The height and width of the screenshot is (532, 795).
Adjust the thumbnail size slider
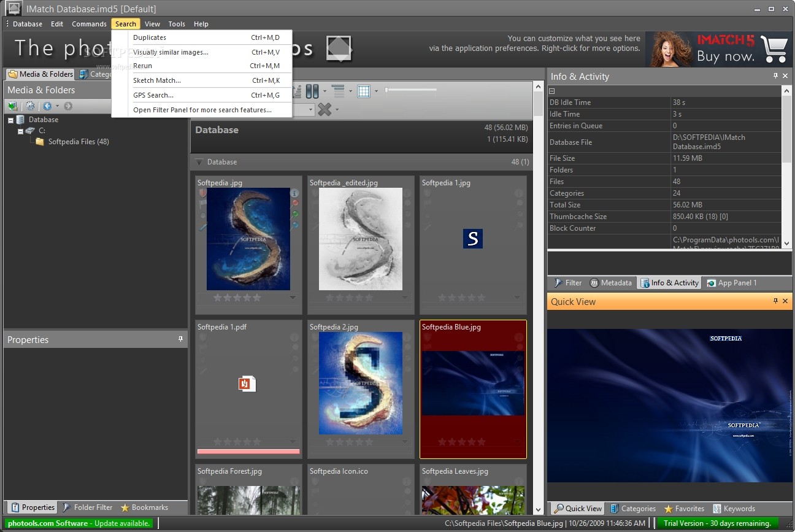click(x=411, y=90)
